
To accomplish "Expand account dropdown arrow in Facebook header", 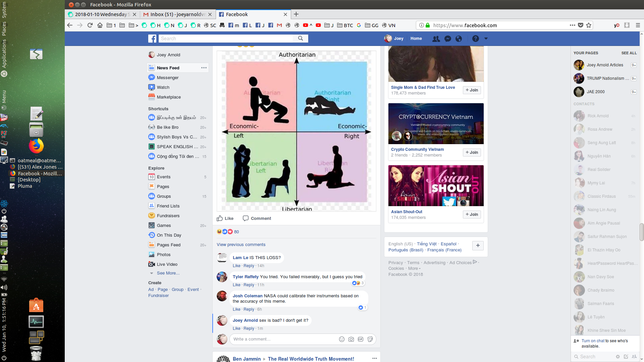I will 486,39.
